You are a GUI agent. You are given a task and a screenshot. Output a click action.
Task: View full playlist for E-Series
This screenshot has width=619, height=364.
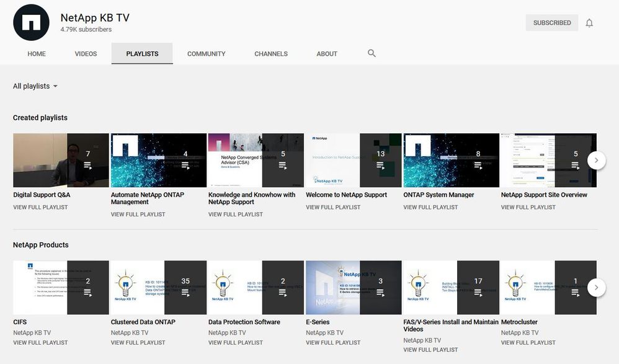[x=333, y=343]
